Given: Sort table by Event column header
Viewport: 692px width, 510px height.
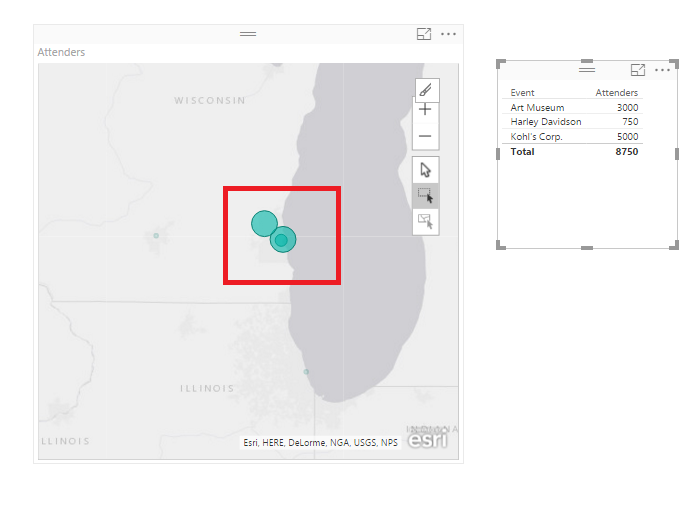Looking at the screenshot, I should 522,93.
